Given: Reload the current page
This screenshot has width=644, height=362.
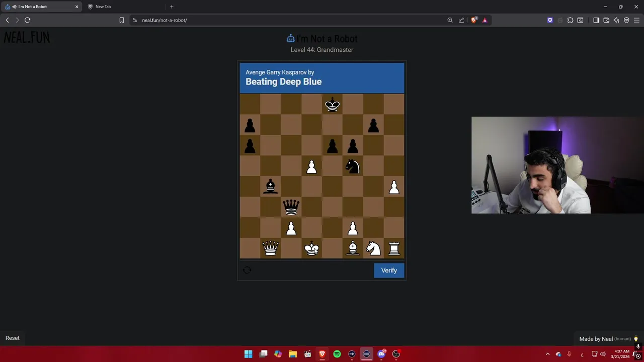Looking at the screenshot, I should click(28, 20).
